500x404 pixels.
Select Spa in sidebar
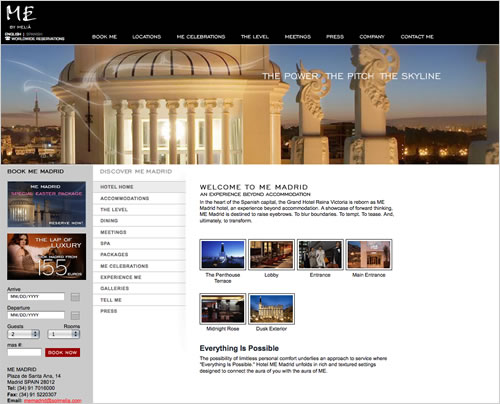tap(139, 243)
